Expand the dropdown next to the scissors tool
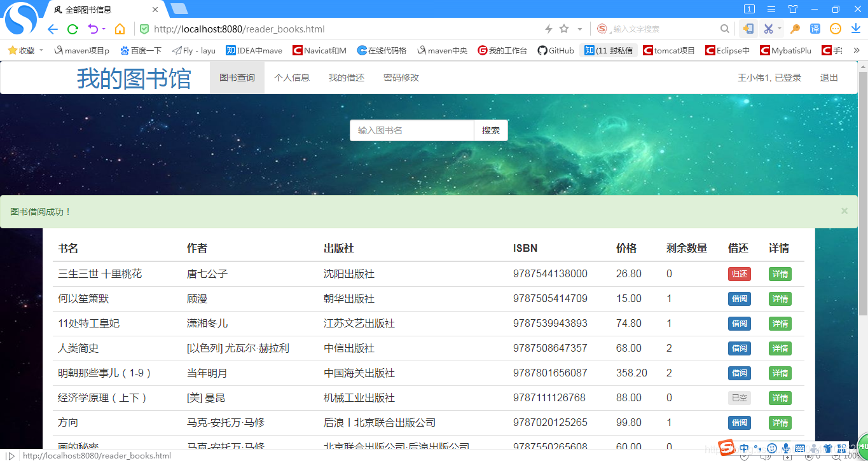 [x=780, y=29]
